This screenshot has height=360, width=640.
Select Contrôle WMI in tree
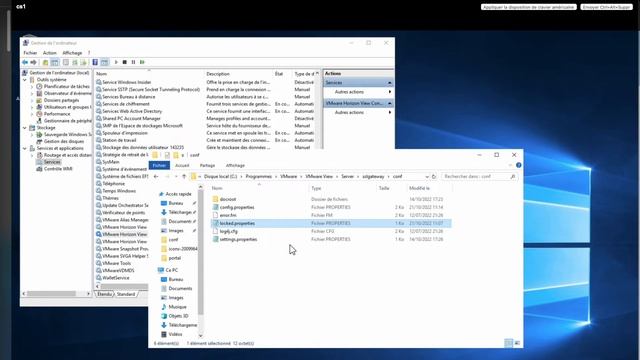[58, 169]
